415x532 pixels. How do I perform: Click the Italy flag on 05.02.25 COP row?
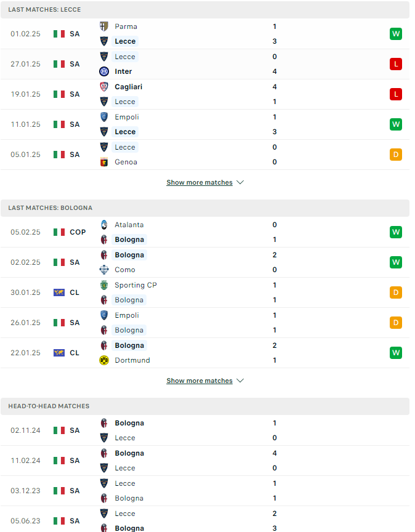(59, 232)
